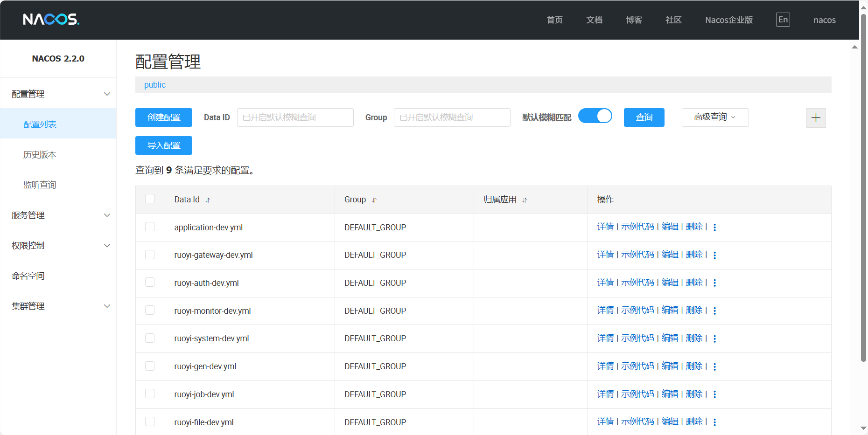
Task: Sort by Group column
Action: coord(374,200)
